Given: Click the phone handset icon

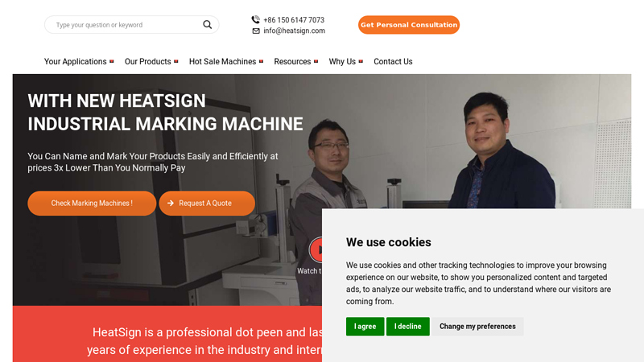Looking at the screenshot, I should [255, 19].
